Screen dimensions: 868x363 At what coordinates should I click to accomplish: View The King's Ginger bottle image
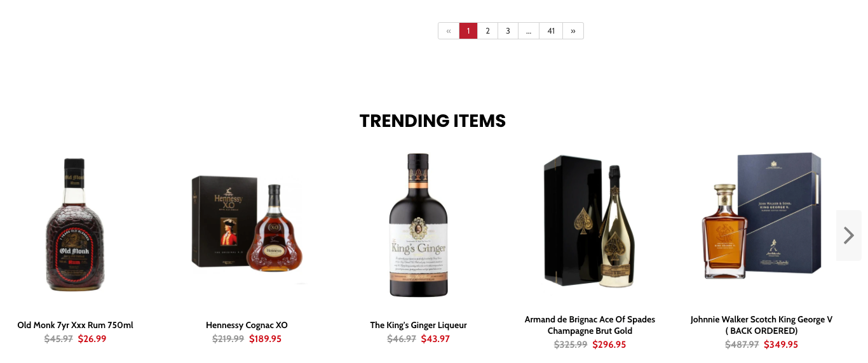point(418,225)
